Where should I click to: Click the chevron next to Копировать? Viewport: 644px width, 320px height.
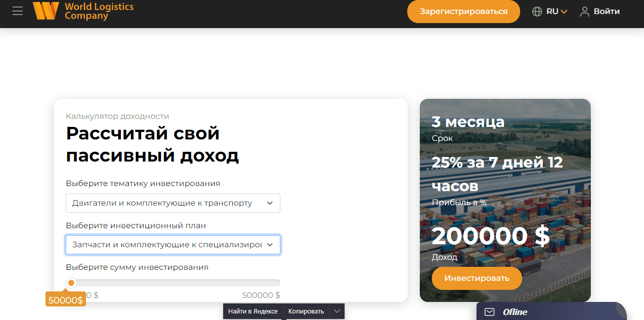click(x=337, y=311)
